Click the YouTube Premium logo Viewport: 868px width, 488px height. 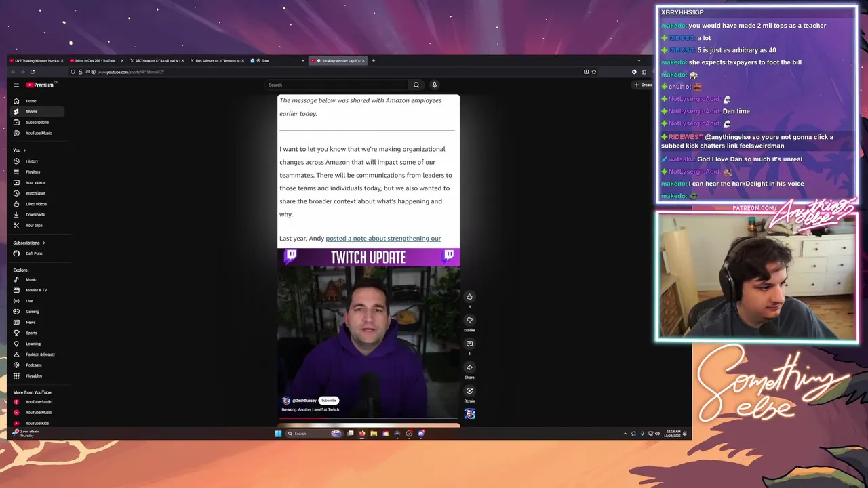click(40, 85)
